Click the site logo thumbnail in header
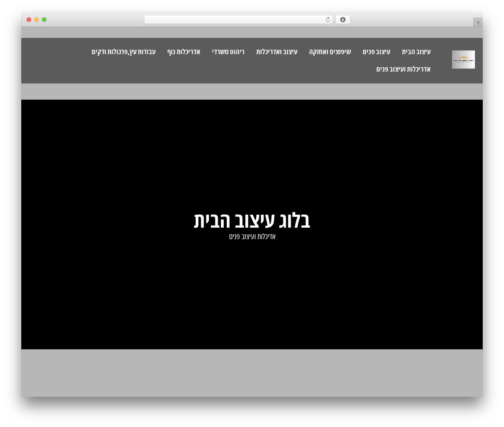Image resolution: width=504 pixels, height=427 pixels. click(x=463, y=59)
